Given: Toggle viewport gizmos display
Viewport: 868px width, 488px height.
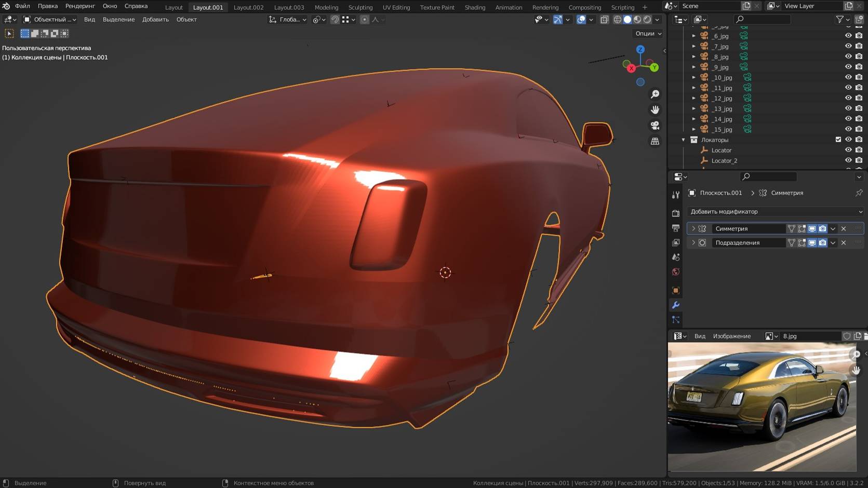Looking at the screenshot, I should pyautogui.click(x=557, y=20).
